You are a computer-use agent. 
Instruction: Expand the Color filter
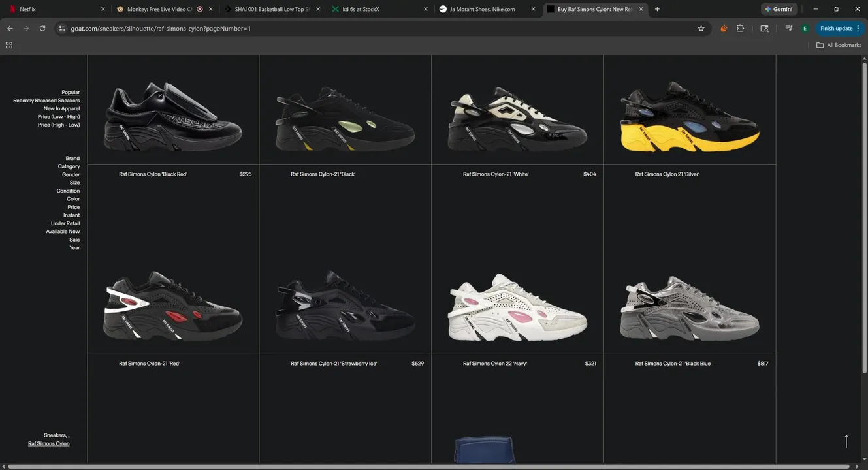(x=73, y=199)
